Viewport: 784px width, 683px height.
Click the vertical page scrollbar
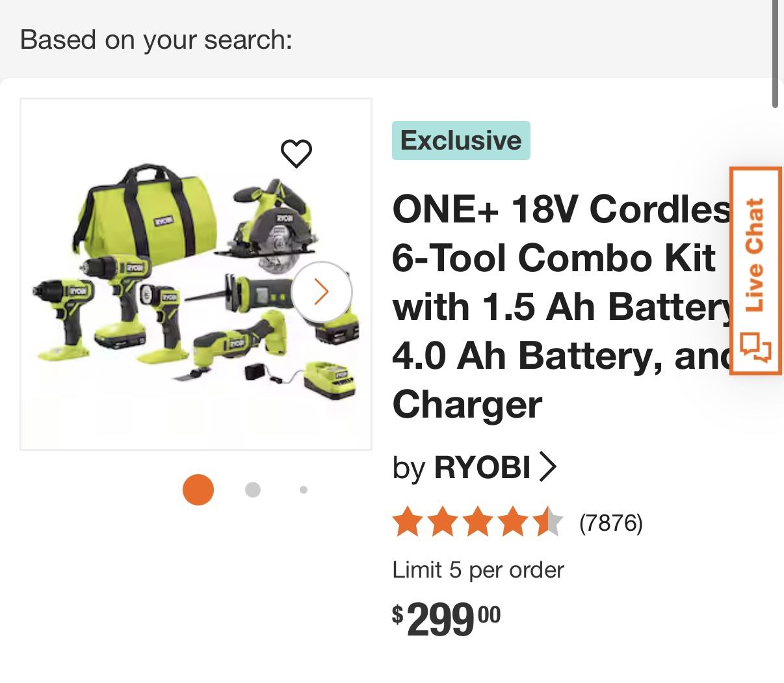pos(775,52)
